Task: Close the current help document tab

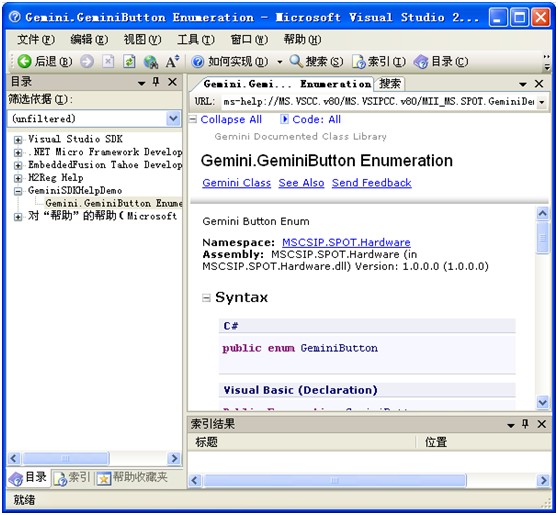Action: tap(539, 84)
